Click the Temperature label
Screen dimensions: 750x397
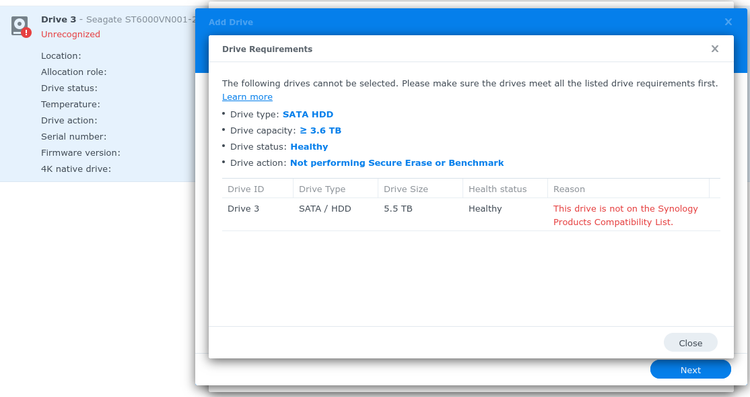(x=70, y=104)
